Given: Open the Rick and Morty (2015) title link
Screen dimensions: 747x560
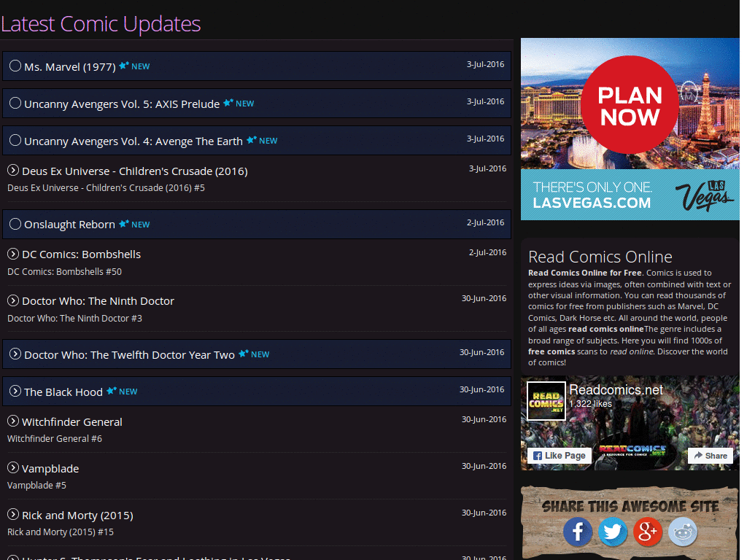Looking at the screenshot, I should (77, 516).
